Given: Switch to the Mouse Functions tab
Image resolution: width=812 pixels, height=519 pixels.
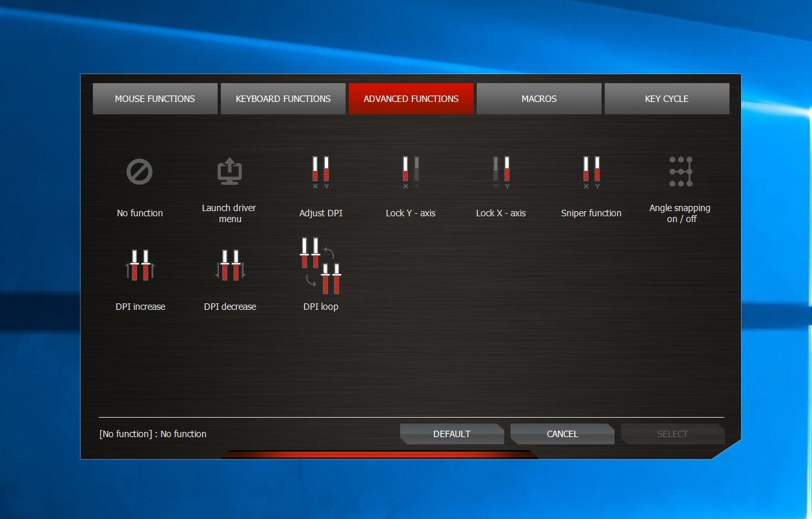Looking at the screenshot, I should click(x=155, y=99).
